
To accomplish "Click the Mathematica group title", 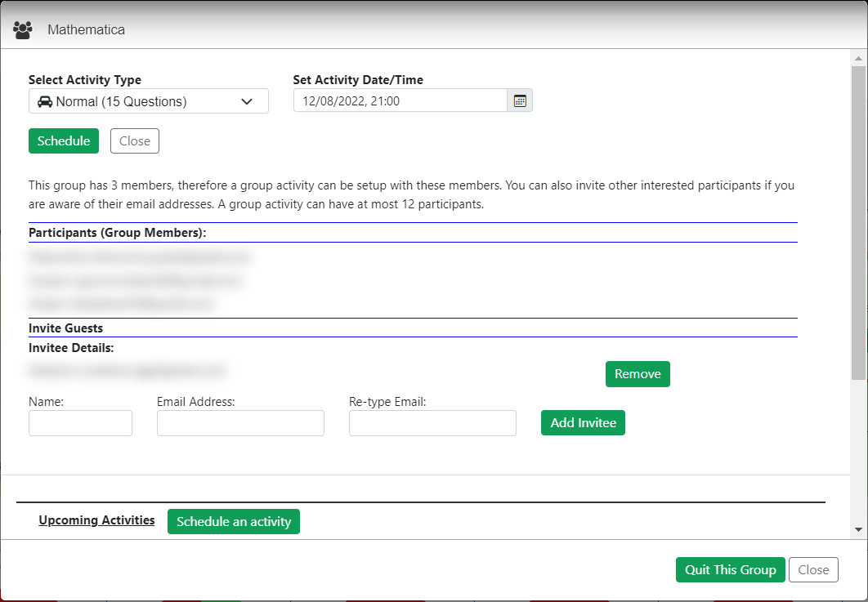I will click(x=86, y=30).
